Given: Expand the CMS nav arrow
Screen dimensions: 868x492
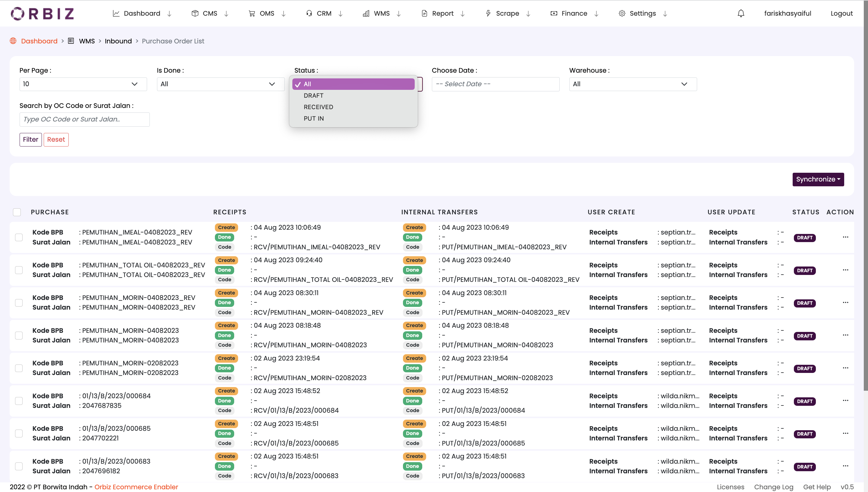Looking at the screenshot, I should coord(227,14).
